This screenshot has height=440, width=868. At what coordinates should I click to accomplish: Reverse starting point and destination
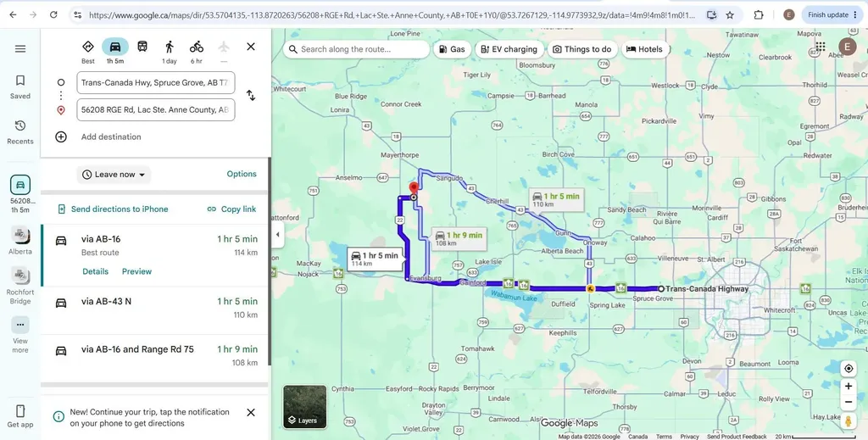251,95
